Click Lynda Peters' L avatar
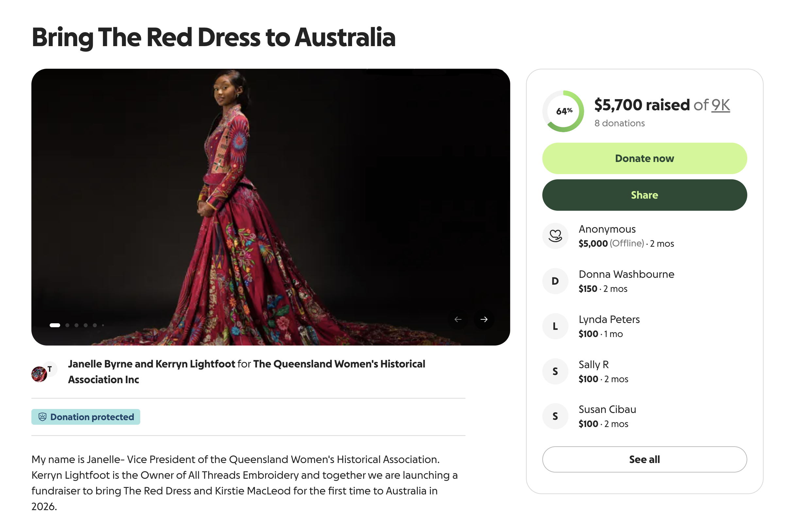Image resolution: width=812 pixels, height=517 pixels. coord(555,326)
